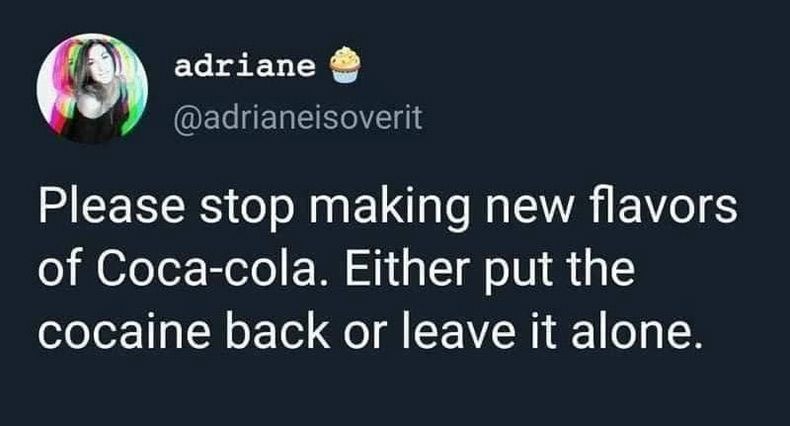Image resolution: width=790 pixels, height=426 pixels.
Task: Click the word or before leave
Action: [x=366, y=336]
